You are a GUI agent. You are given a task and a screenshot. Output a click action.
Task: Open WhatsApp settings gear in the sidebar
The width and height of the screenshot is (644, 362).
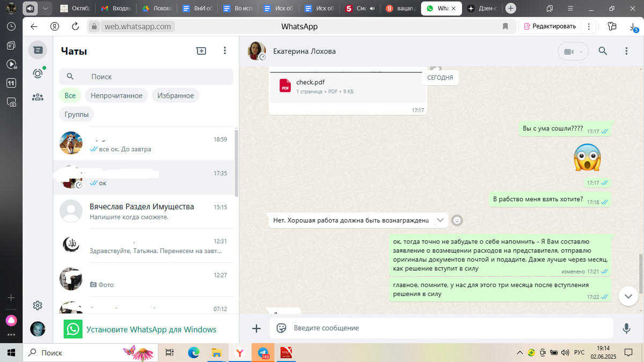coord(38,305)
